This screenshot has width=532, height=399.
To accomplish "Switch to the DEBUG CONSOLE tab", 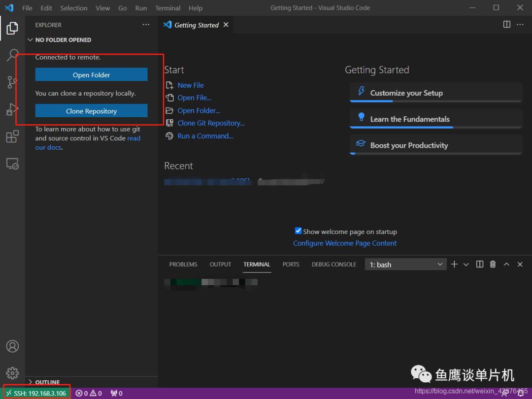I will 334,265.
